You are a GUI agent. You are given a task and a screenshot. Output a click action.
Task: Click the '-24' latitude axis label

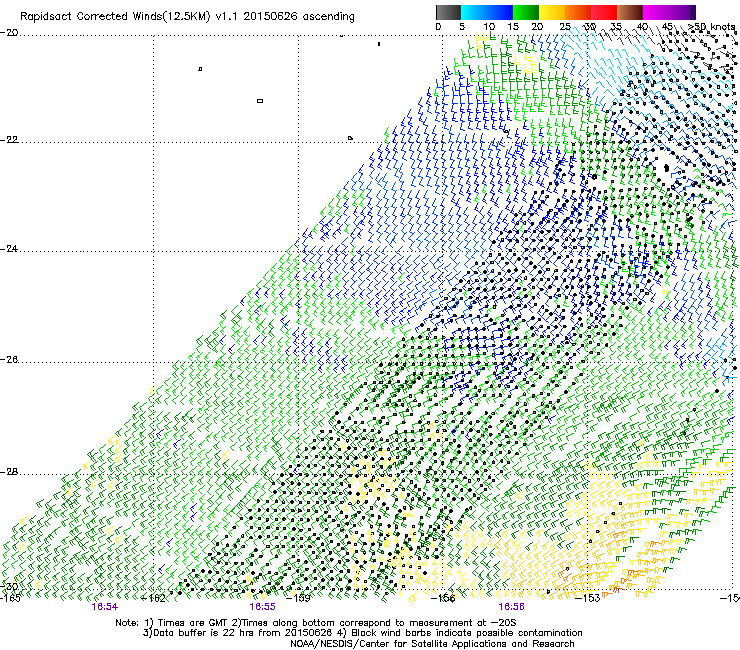(9, 249)
